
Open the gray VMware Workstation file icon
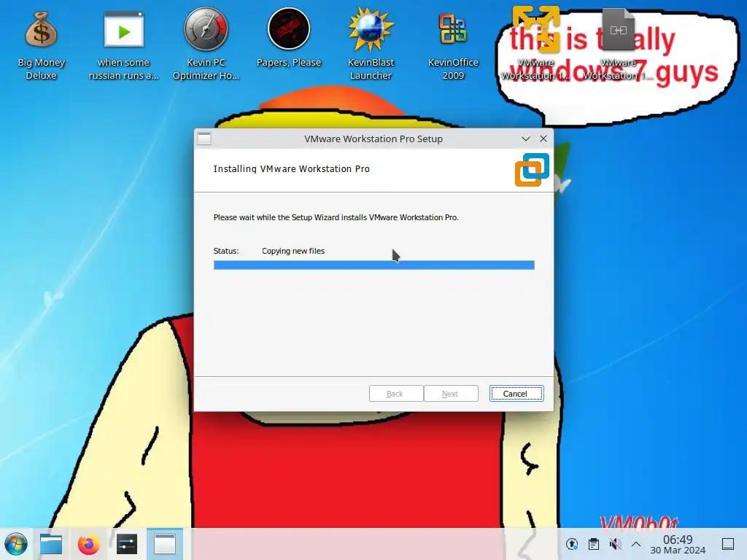[x=618, y=45]
